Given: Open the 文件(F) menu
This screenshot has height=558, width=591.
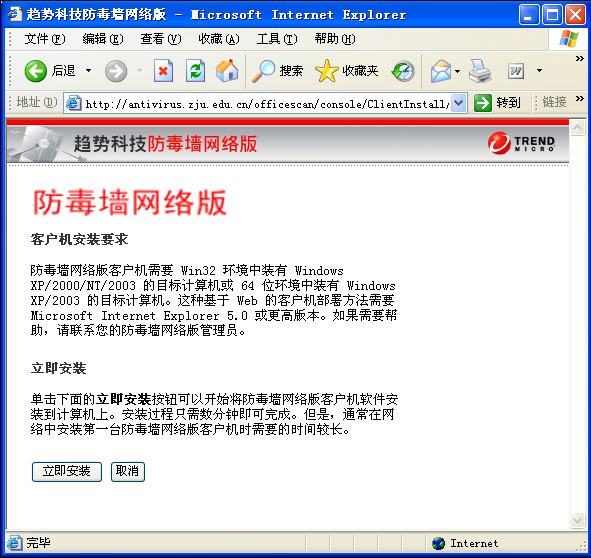Looking at the screenshot, I should pos(44,39).
